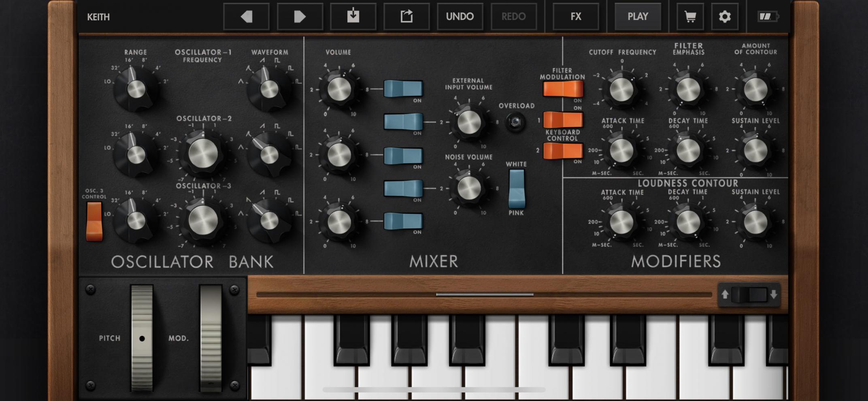This screenshot has height=401, width=868.
Task: Tap the share/export icon
Action: [x=406, y=17]
